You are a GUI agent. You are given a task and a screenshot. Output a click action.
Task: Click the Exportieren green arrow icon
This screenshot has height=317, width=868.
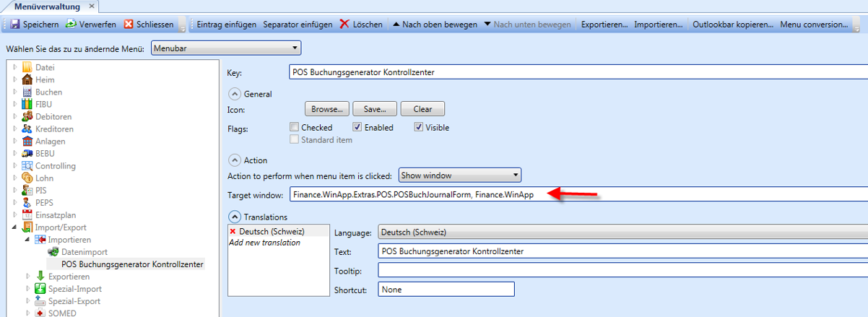pyautogui.click(x=40, y=276)
